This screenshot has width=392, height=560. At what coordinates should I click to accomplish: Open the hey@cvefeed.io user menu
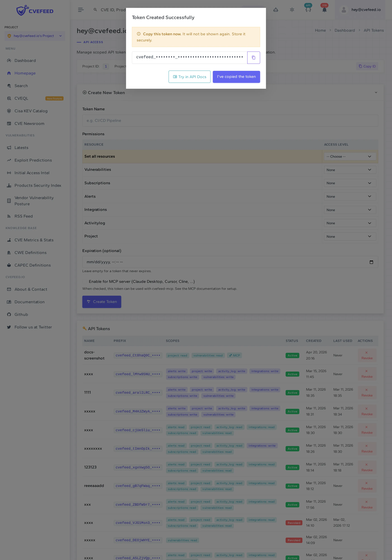(x=360, y=10)
